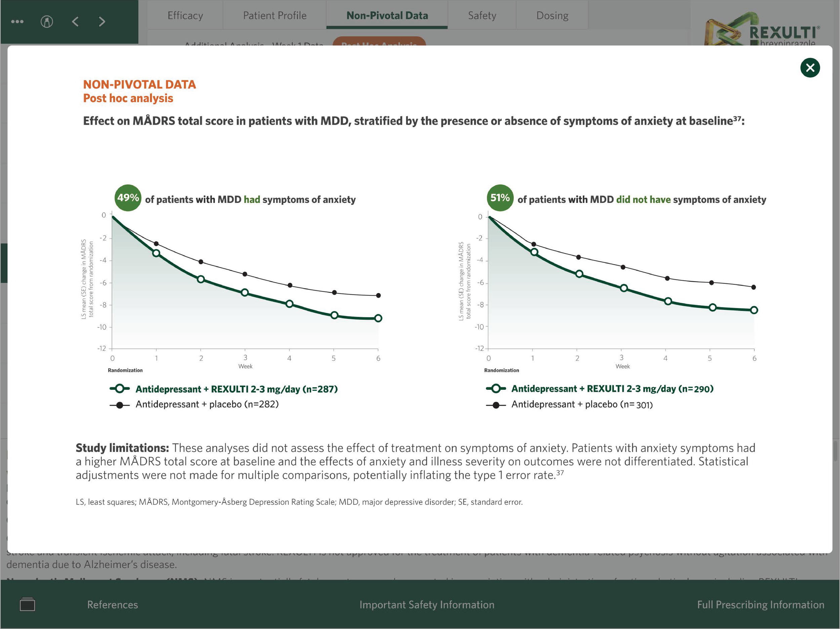Open the references folder icon
840x629 pixels.
[x=27, y=604]
